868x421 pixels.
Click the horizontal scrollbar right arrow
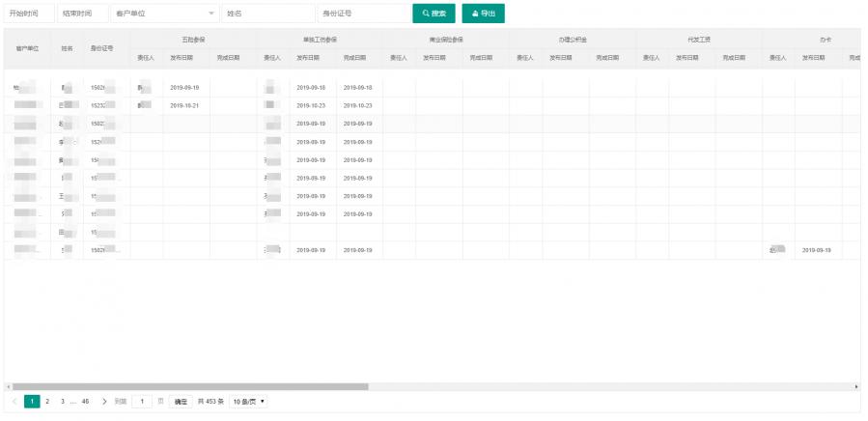coord(856,386)
